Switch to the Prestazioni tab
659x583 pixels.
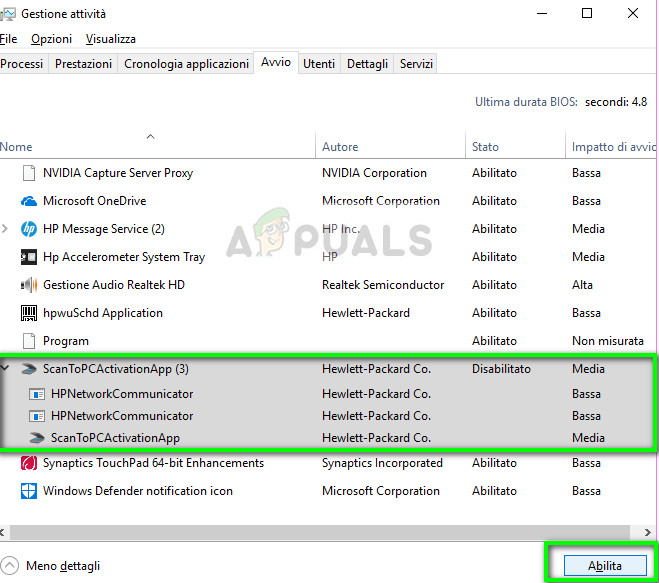pyautogui.click(x=83, y=64)
